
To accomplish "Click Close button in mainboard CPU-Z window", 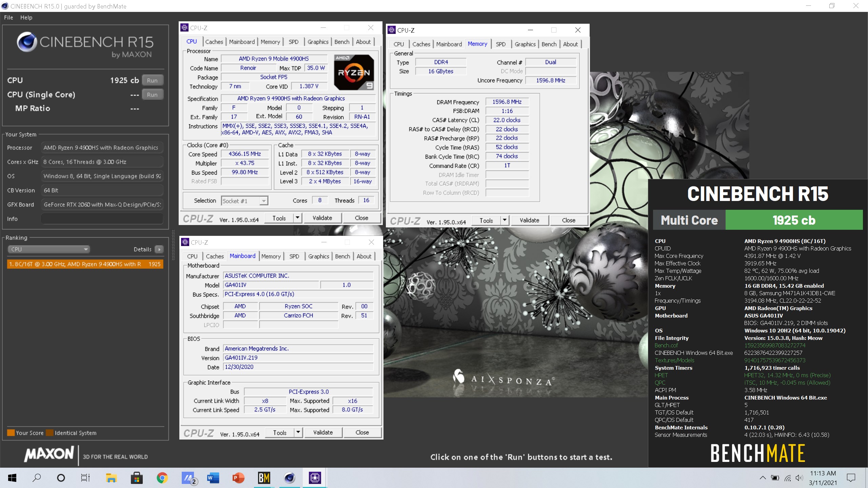I will (x=362, y=432).
